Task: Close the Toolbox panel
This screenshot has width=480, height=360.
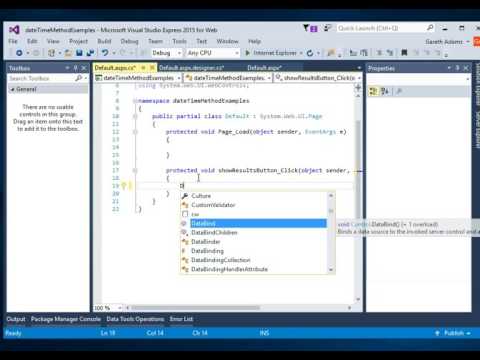Action: pyautogui.click(x=84, y=68)
